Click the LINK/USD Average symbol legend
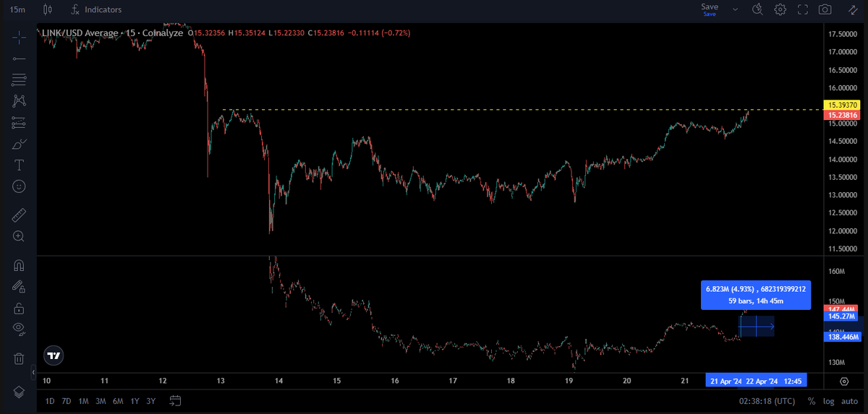Image resolution: width=868 pixels, height=414 pixels. (114, 33)
